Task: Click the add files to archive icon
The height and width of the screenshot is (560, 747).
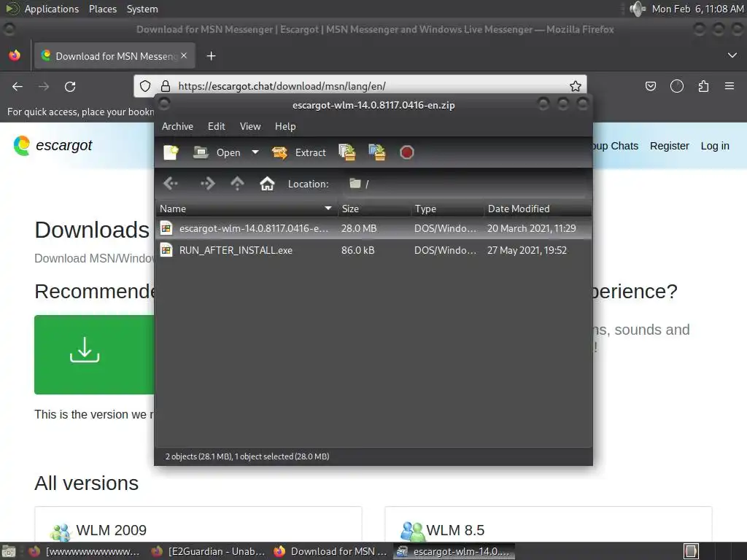Action: (347, 152)
